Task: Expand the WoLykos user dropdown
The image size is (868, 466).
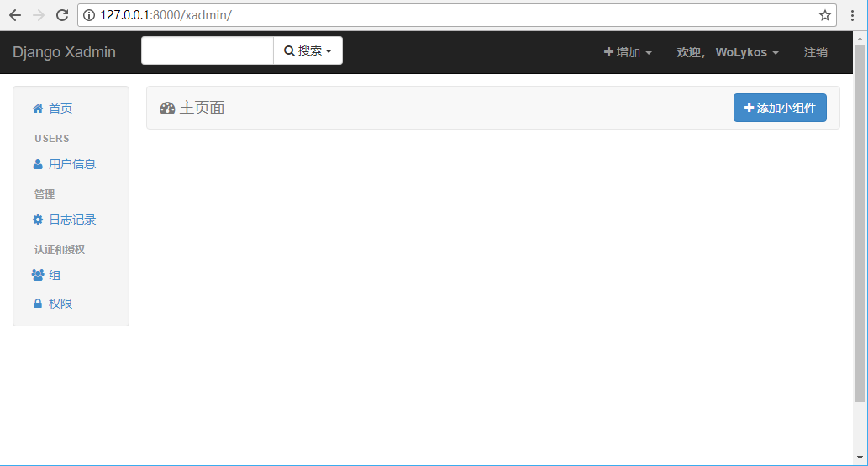Action: [747, 52]
